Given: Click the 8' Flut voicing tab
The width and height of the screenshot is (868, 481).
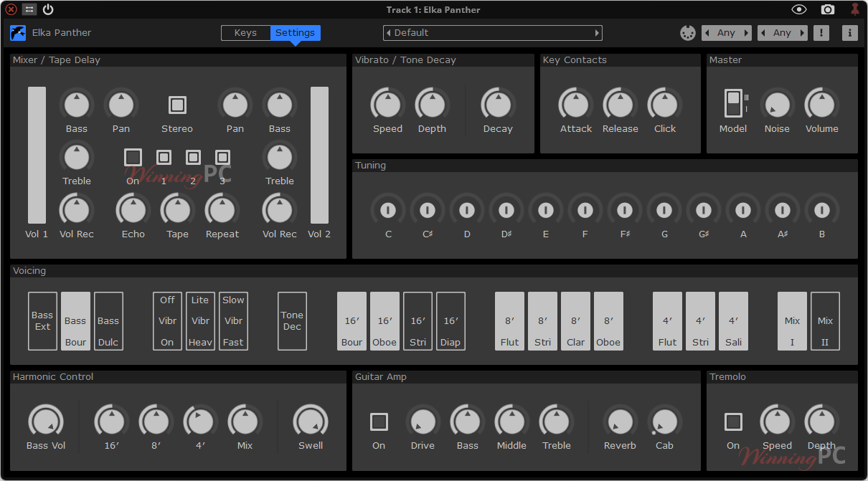Looking at the screenshot, I should [x=509, y=321].
